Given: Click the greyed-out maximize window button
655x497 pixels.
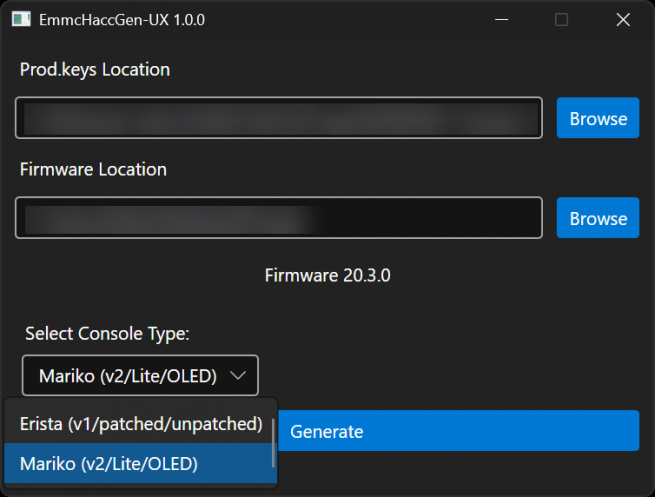Looking at the screenshot, I should pos(561,19).
